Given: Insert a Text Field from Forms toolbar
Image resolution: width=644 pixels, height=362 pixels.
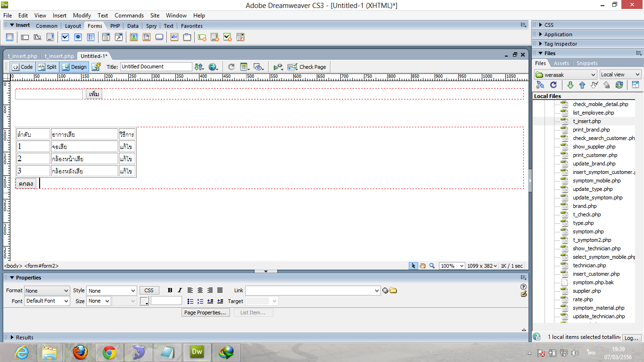Looking at the screenshot, I should 25,37.
